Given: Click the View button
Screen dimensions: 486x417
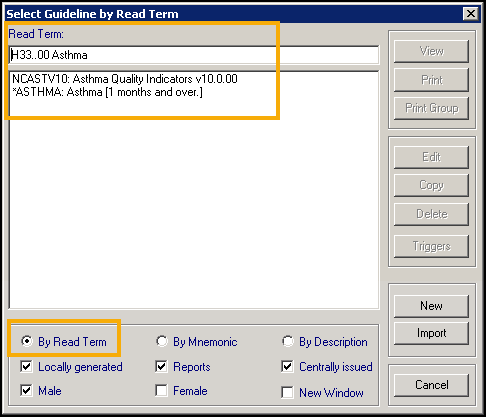Looking at the screenshot, I should pyautogui.click(x=431, y=51).
